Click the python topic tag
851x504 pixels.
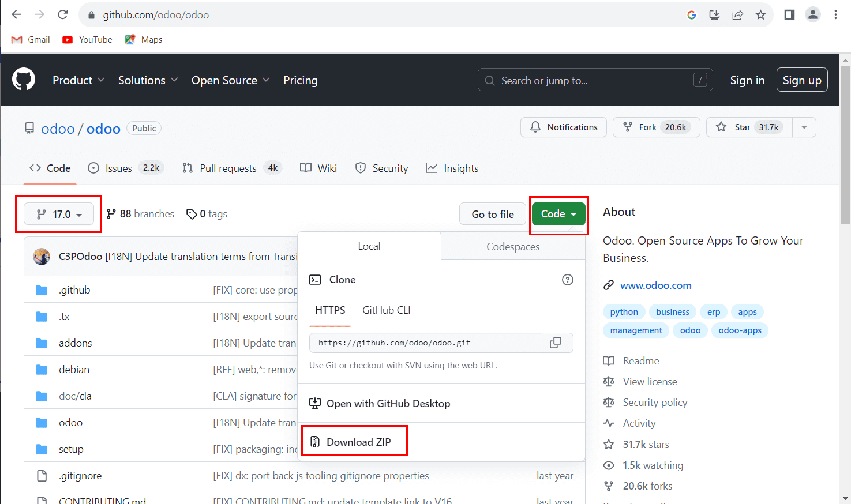[624, 312]
